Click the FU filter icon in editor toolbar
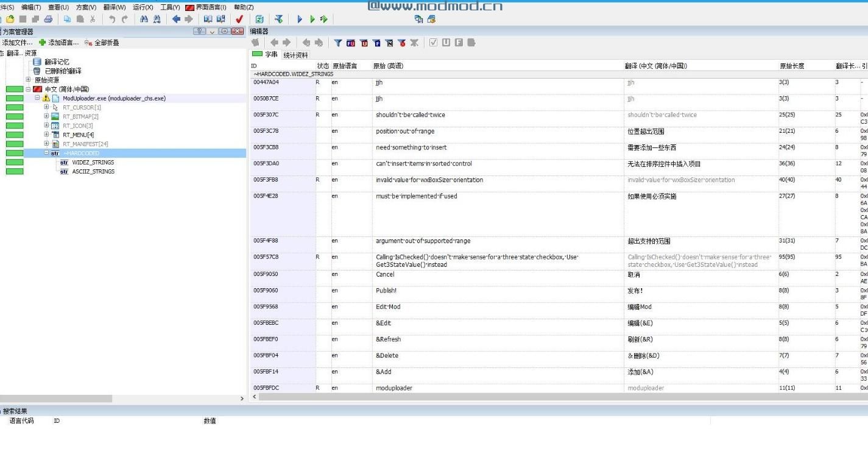 tap(351, 43)
